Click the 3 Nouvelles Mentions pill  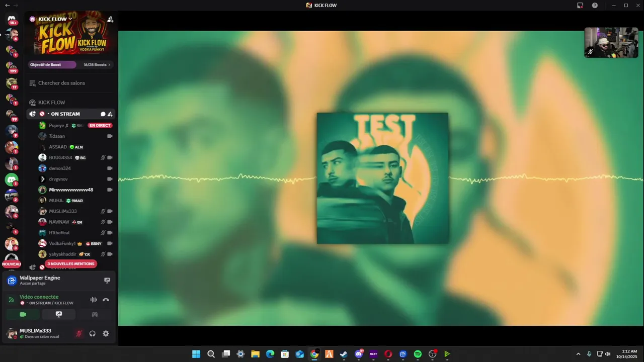[x=70, y=263]
